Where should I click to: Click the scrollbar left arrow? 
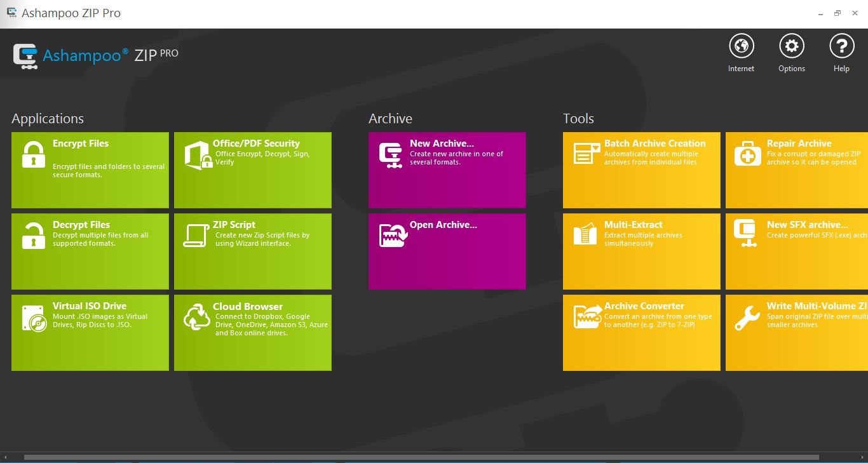pos(6,457)
